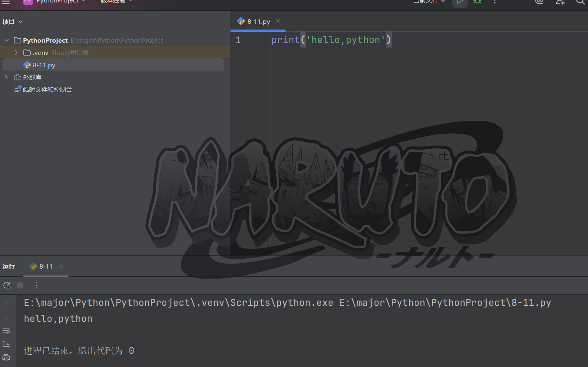Click the hello,python console output line

click(58, 319)
